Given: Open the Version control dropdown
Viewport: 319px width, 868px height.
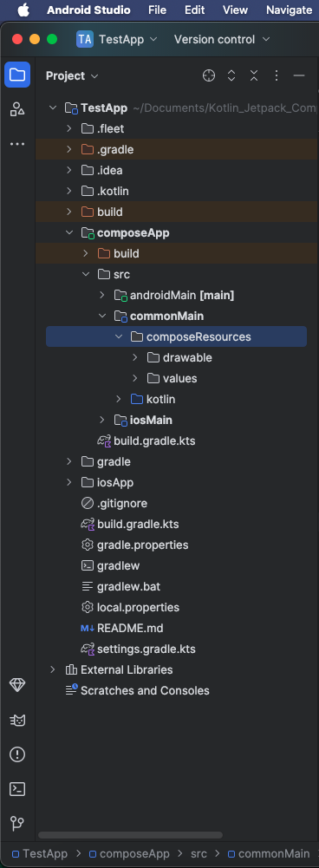Looking at the screenshot, I should [x=222, y=39].
